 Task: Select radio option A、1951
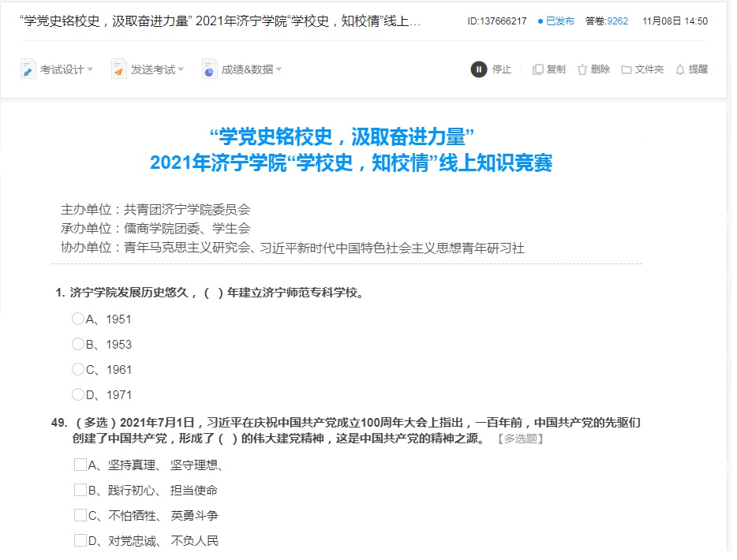(78, 319)
